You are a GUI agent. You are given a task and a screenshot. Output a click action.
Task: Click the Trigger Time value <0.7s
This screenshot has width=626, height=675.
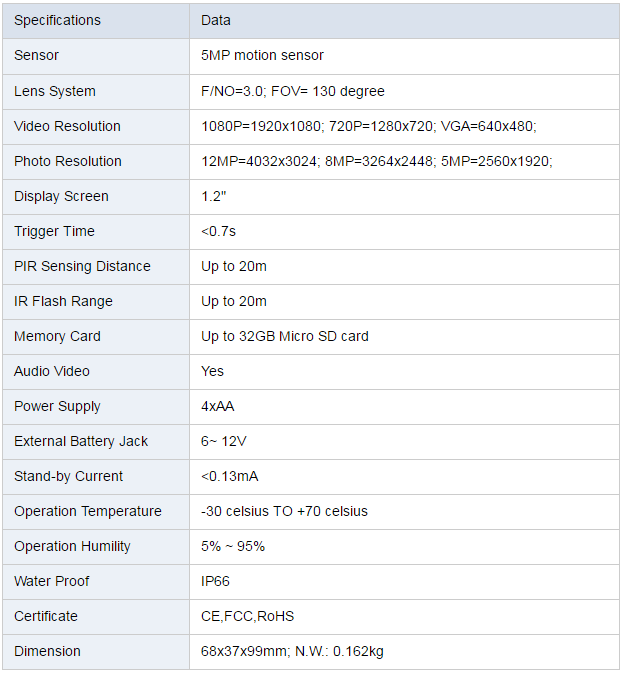tap(218, 231)
